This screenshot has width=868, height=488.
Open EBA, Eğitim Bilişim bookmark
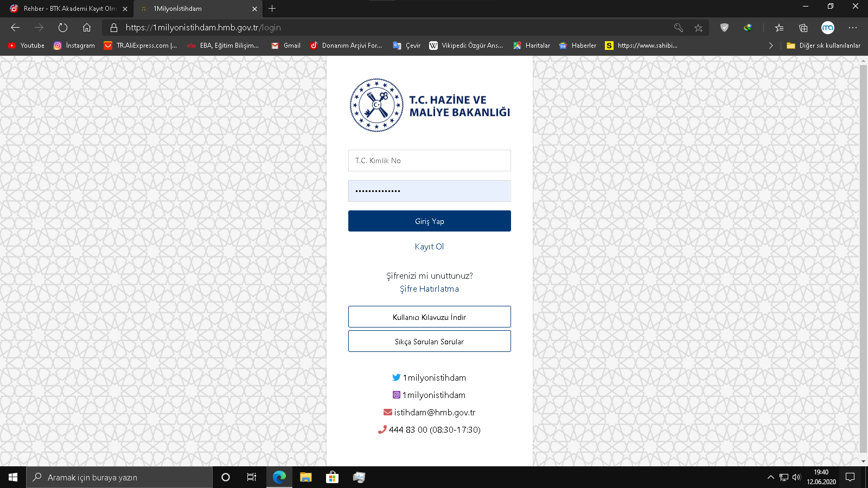coord(223,46)
